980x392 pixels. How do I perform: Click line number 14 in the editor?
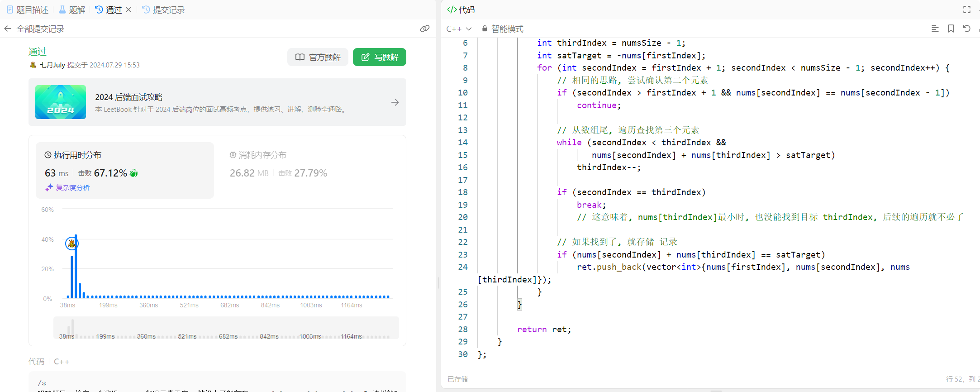click(x=463, y=143)
